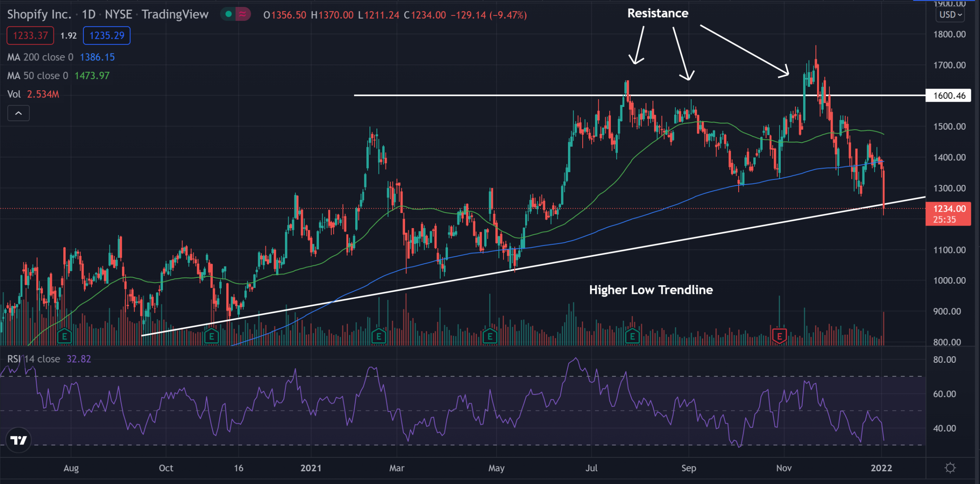
Task: Click the MA 200 value 1386.15
Action: coord(97,57)
